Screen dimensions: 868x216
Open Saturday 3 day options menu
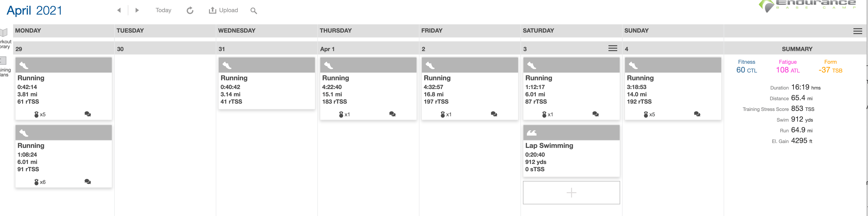pos(613,48)
